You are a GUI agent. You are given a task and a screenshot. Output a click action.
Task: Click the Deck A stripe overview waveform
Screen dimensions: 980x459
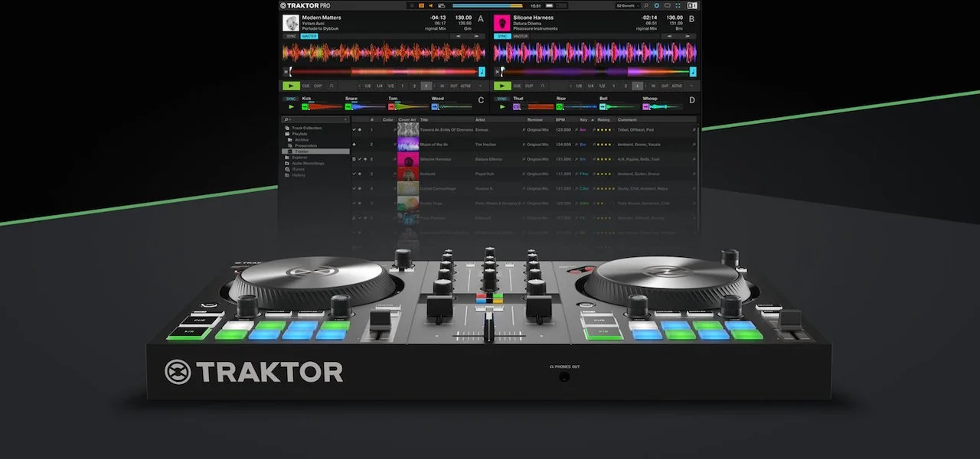click(383, 71)
